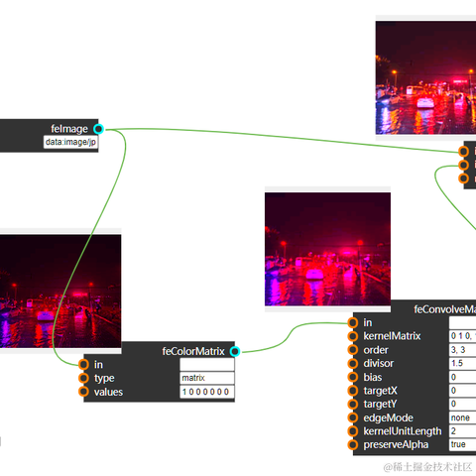
Task: Click the targetY input port
Action: coord(353,404)
